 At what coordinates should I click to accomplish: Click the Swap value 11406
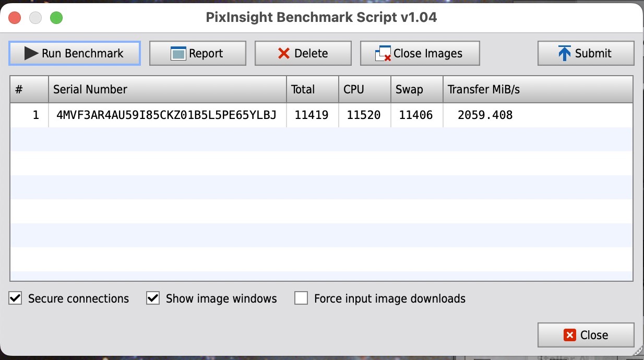[x=416, y=115]
